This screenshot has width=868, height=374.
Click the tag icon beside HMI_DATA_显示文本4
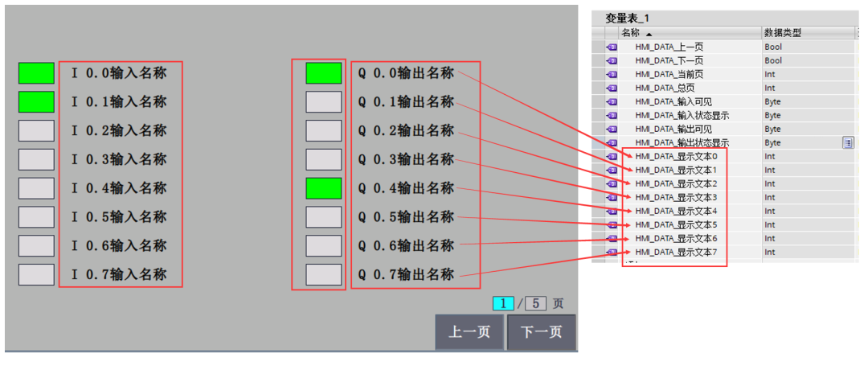(x=612, y=211)
